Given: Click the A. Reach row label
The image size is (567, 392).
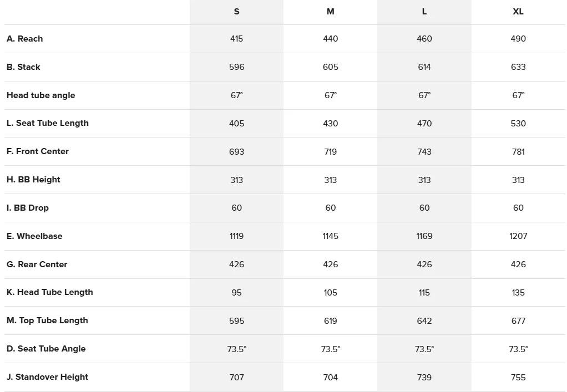Looking at the screenshot, I should point(24,39).
